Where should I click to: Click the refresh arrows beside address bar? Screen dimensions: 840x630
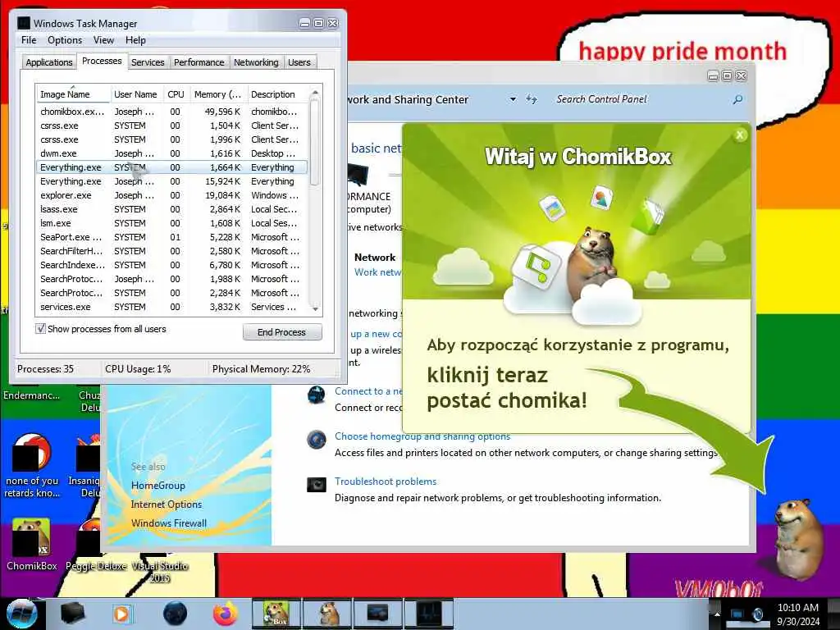pos(531,99)
